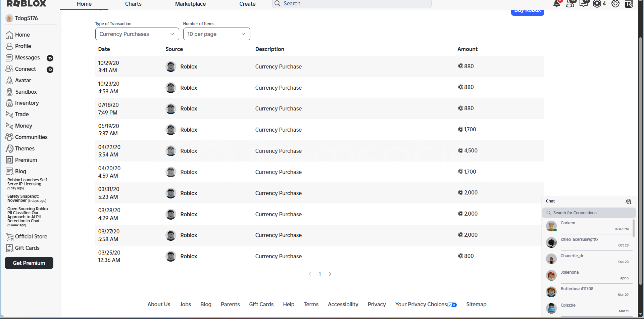Viewport: 644px width, 319px height.
Task: Switch to the Home tab in the top navigation
Action: [84, 4]
